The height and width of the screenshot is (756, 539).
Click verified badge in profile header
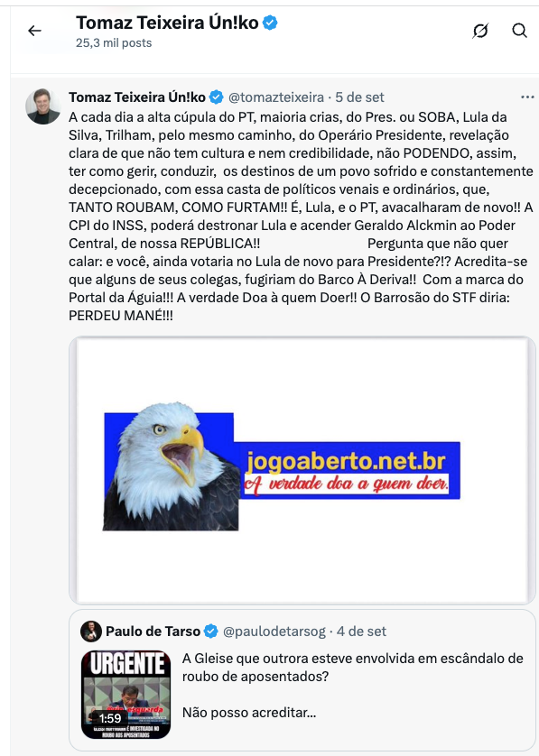click(270, 23)
